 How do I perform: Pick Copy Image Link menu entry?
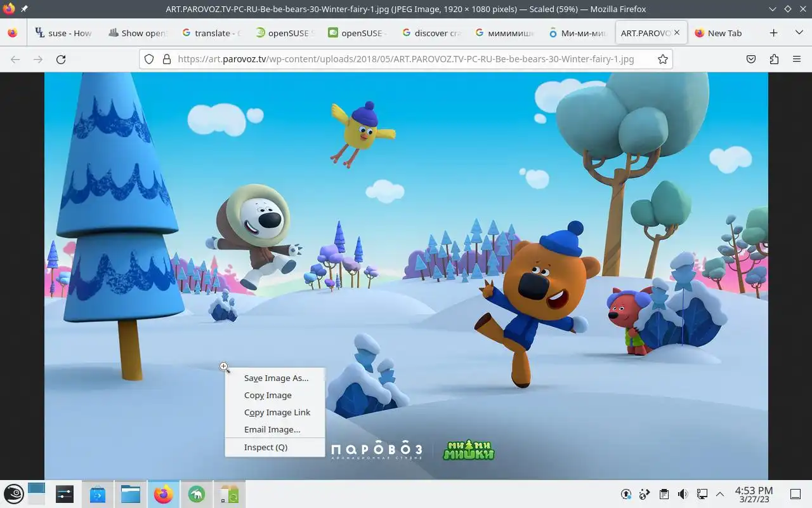click(x=275, y=412)
